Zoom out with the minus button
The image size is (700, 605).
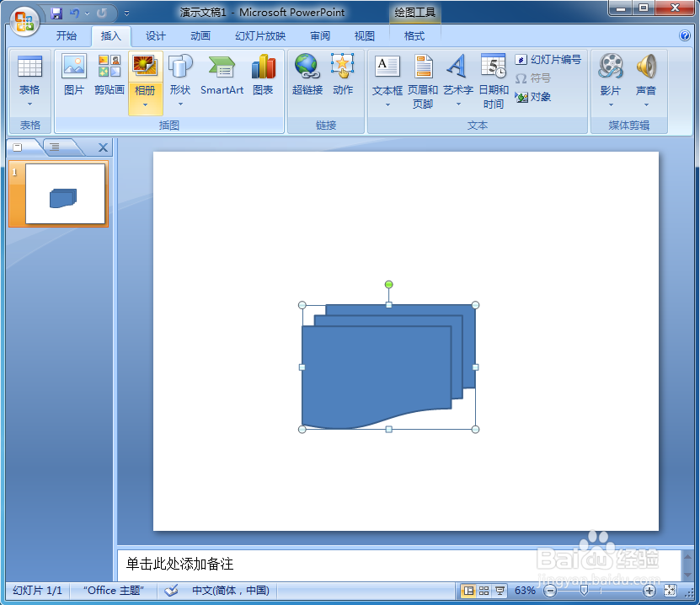click(550, 592)
